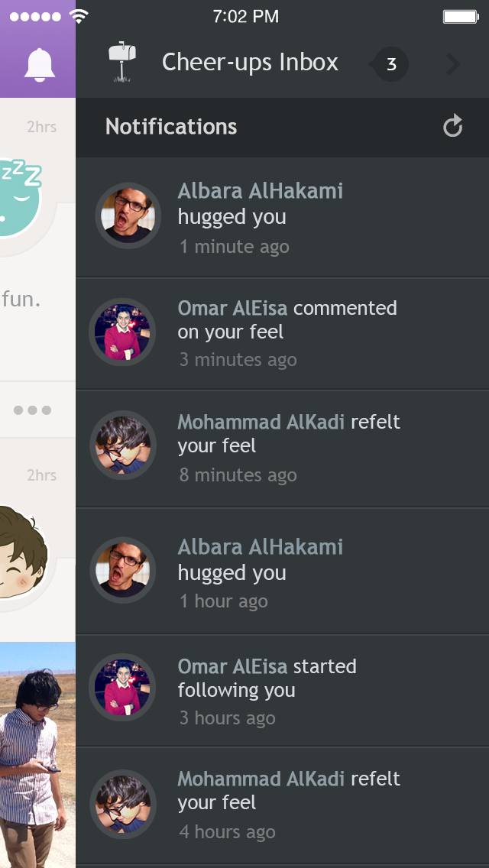
Task: Open Albara AlHakami's avatar in the 1 minute ago notification
Action: tap(128, 215)
